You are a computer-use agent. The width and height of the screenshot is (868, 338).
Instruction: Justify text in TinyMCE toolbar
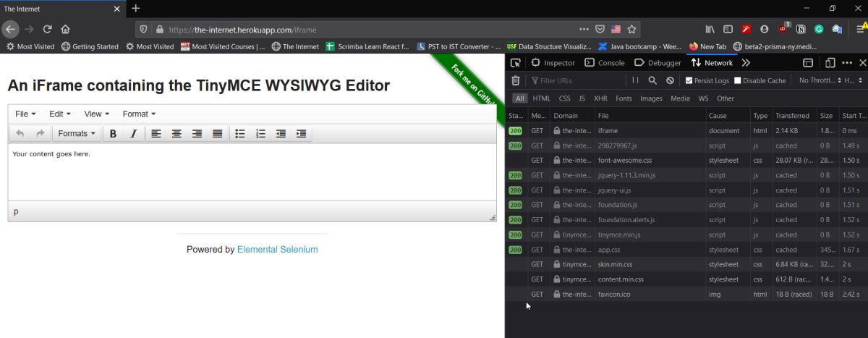(217, 133)
